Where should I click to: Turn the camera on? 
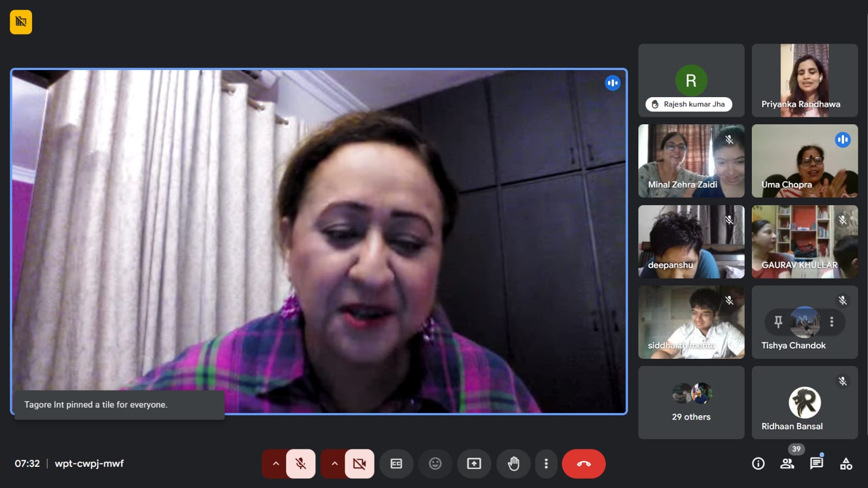point(359,464)
